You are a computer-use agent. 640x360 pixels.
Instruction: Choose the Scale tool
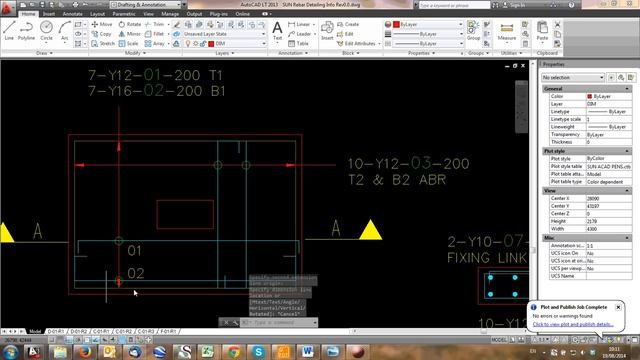pyautogui.click(x=129, y=43)
